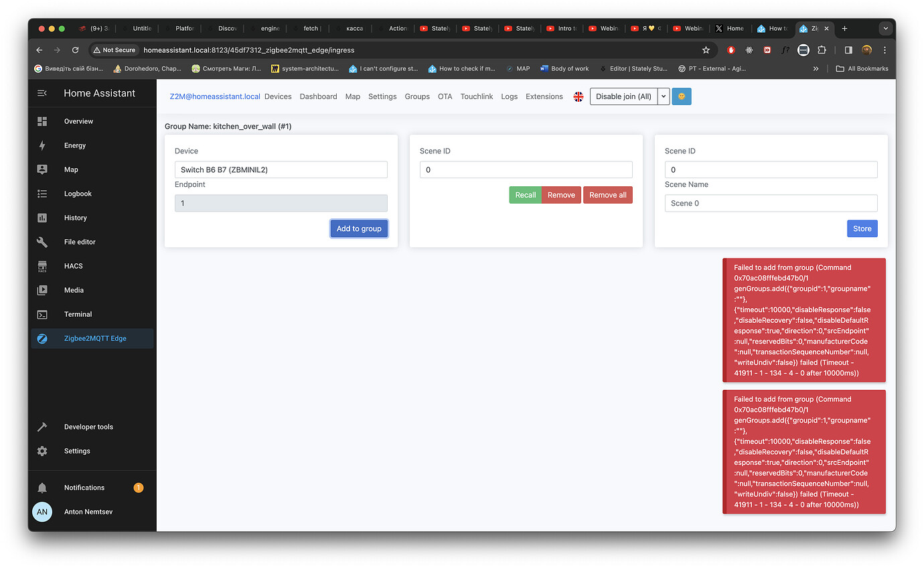Image resolution: width=924 pixels, height=568 pixels.
Task: Open the Touchlink tab
Action: [x=477, y=96]
